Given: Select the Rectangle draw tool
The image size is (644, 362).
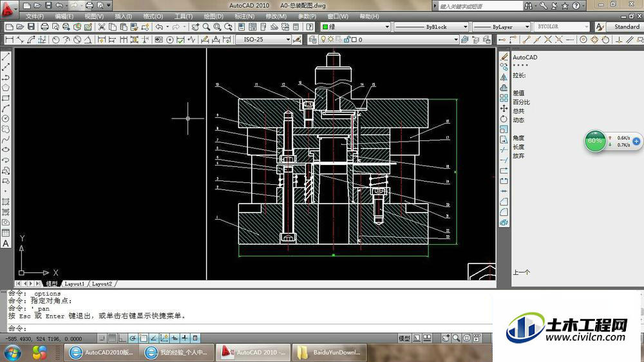Looking at the screenshot, I should [x=6, y=98].
